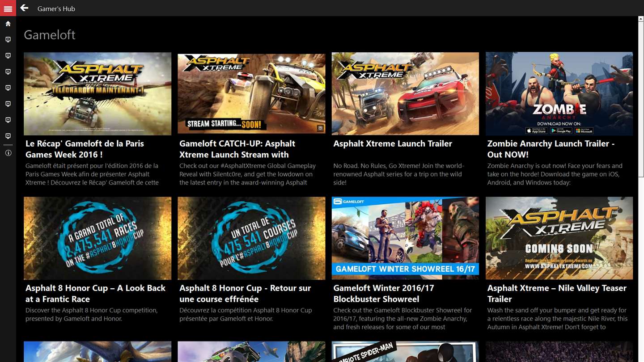Click the scrollbar up arrow

point(641,19)
